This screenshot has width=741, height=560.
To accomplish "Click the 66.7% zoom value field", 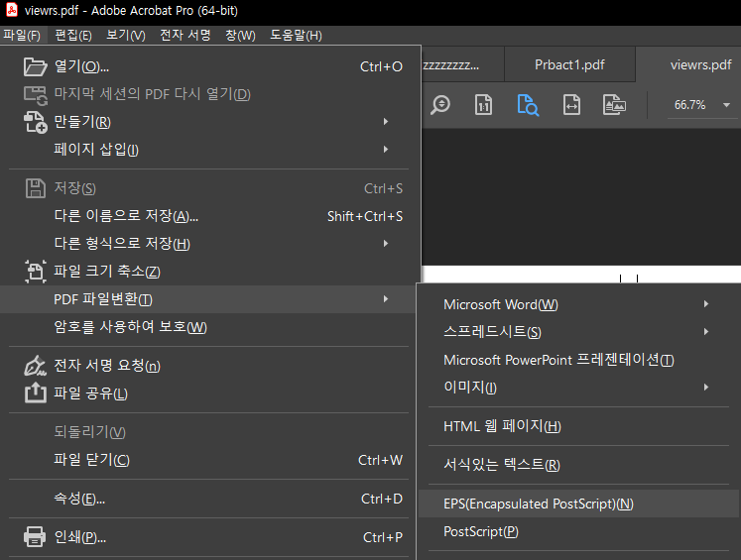I will tap(690, 105).
